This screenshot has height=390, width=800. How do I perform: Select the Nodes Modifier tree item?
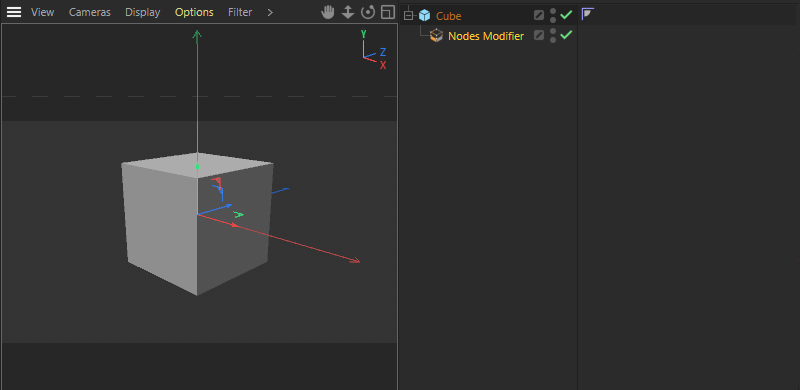(x=486, y=36)
